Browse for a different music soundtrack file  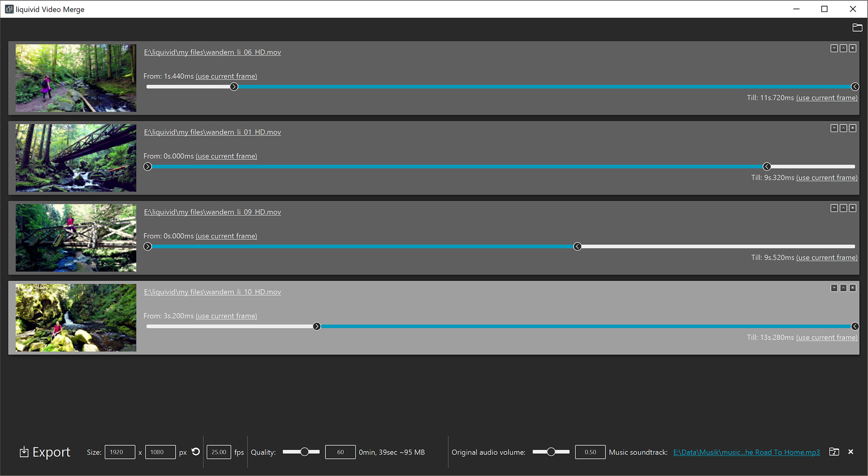tap(834, 452)
